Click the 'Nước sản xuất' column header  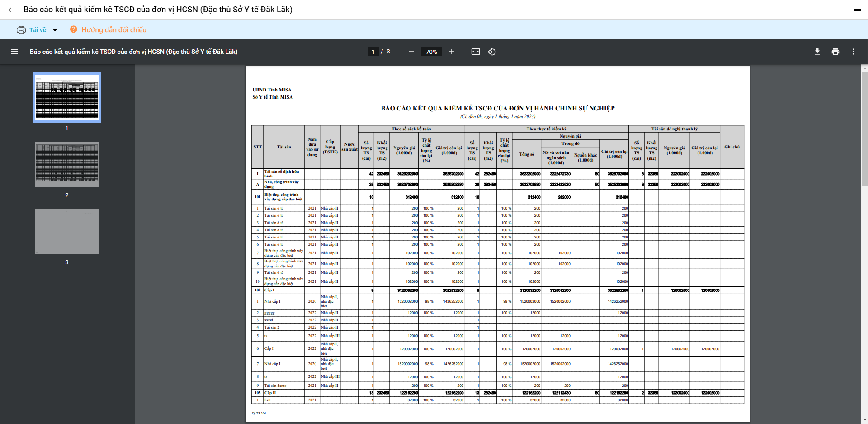coord(349,147)
